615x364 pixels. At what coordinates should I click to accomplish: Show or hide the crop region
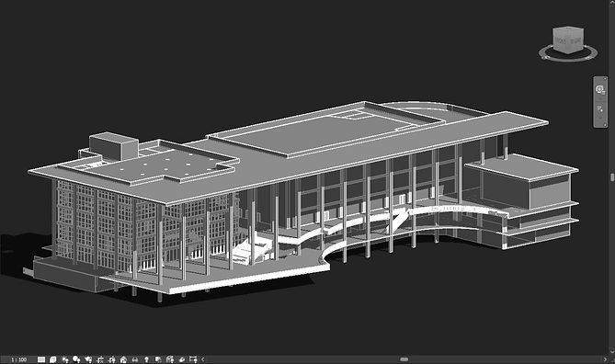[112, 359]
